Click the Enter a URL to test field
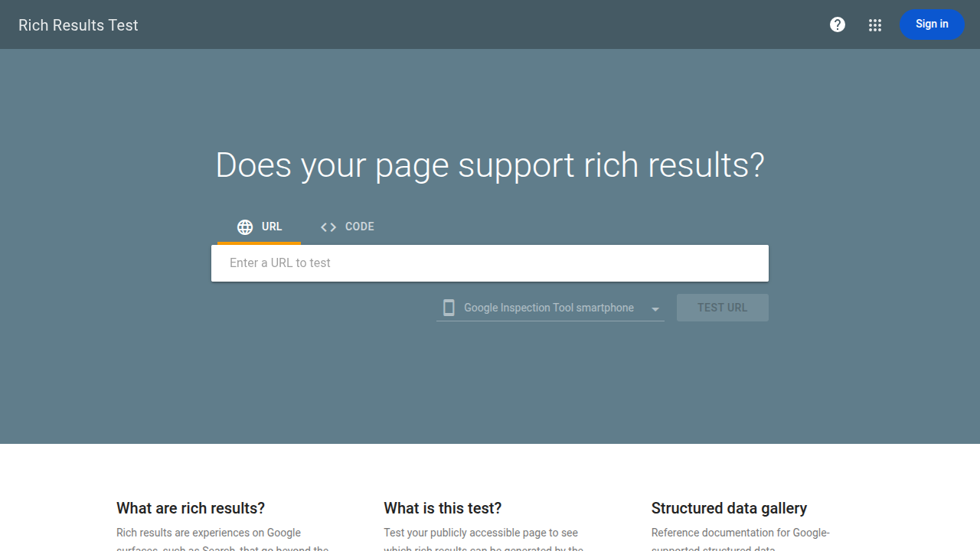The height and width of the screenshot is (551, 980). [490, 262]
